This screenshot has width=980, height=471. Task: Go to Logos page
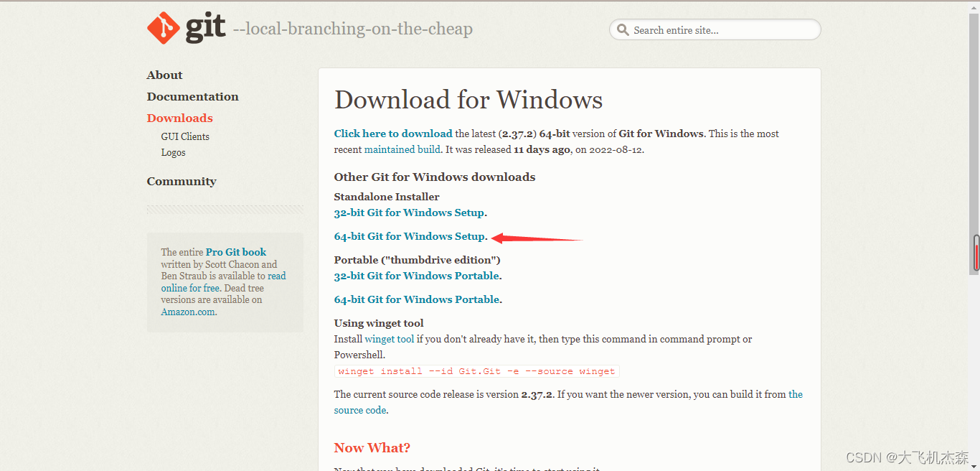click(x=174, y=152)
